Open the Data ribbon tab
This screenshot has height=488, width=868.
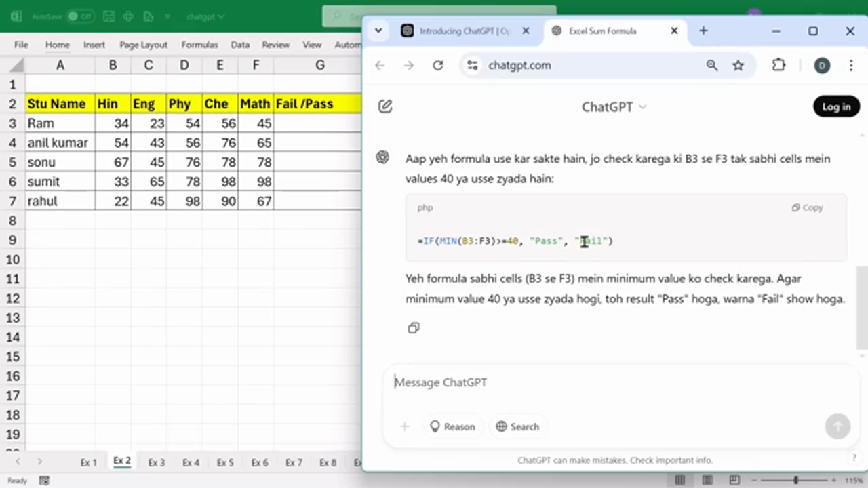point(239,45)
